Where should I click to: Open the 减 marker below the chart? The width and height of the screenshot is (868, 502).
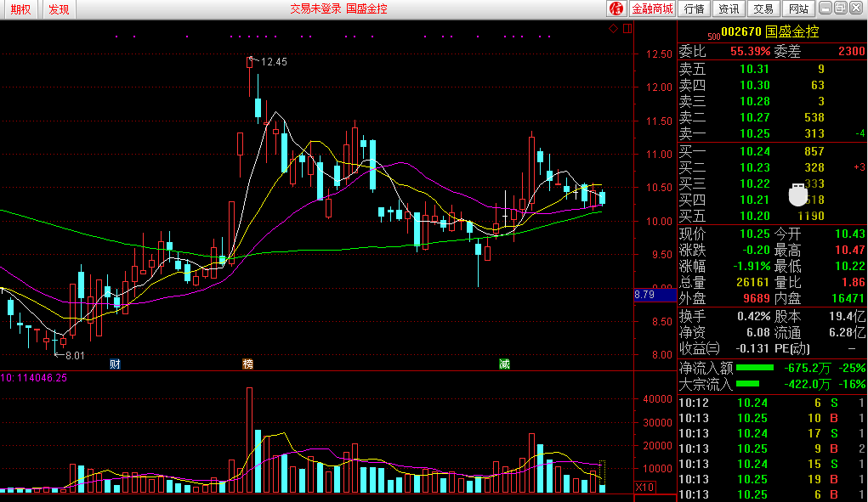[504, 364]
